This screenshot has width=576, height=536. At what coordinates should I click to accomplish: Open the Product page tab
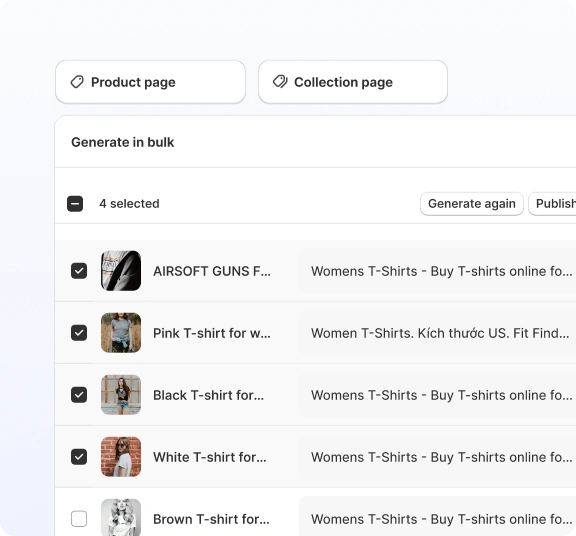(x=150, y=82)
